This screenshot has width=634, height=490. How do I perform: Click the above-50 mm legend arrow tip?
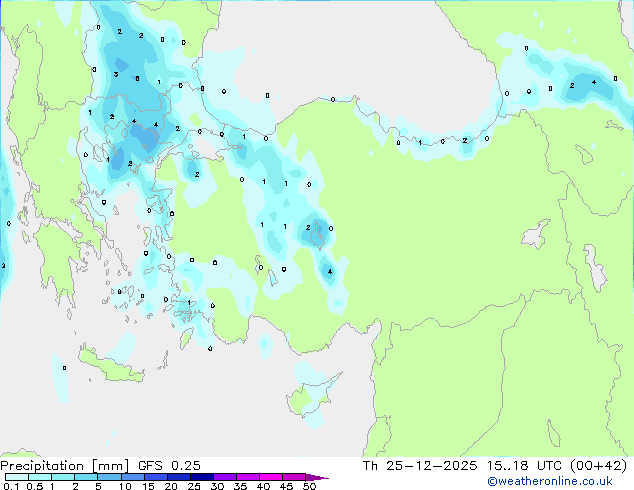tap(317, 477)
